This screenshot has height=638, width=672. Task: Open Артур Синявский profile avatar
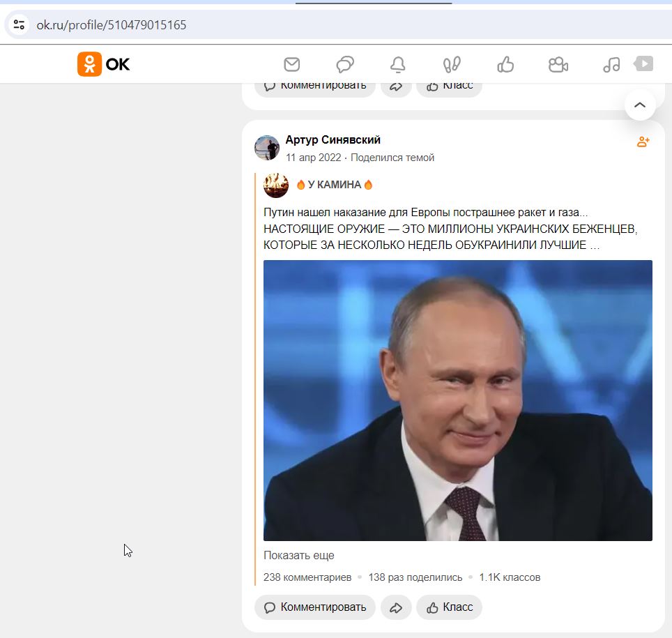click(x=267, y=148)
